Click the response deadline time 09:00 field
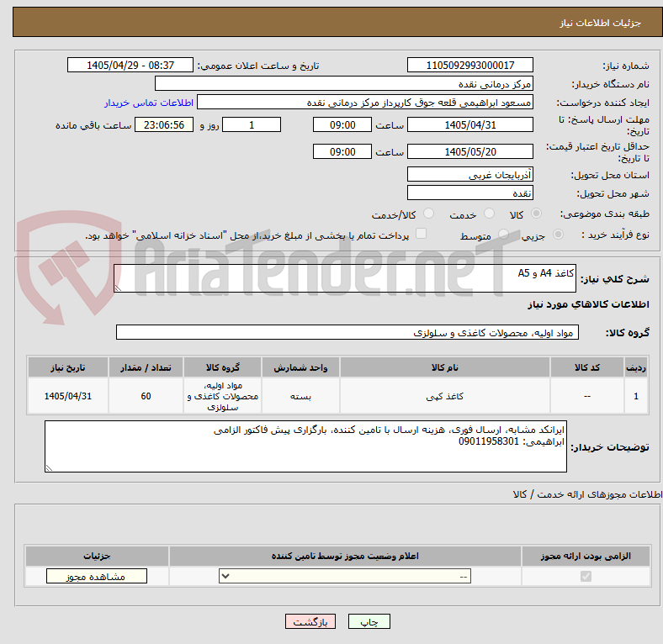 coord(342,124)
